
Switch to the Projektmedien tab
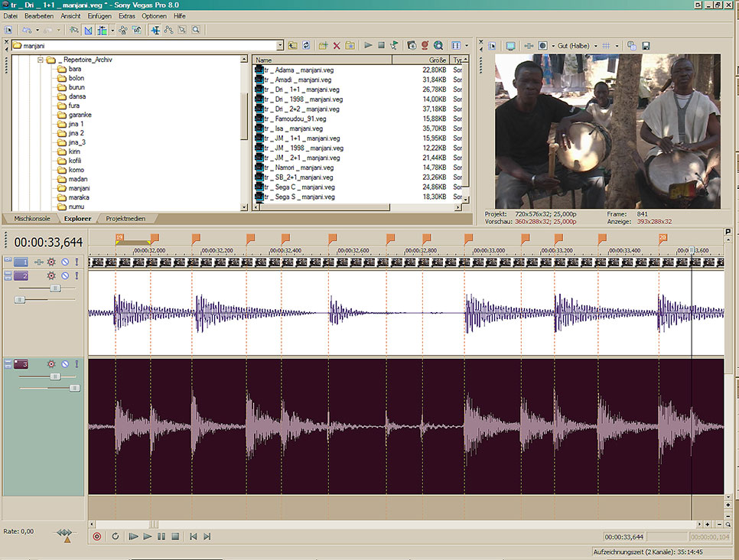(125, 219)
